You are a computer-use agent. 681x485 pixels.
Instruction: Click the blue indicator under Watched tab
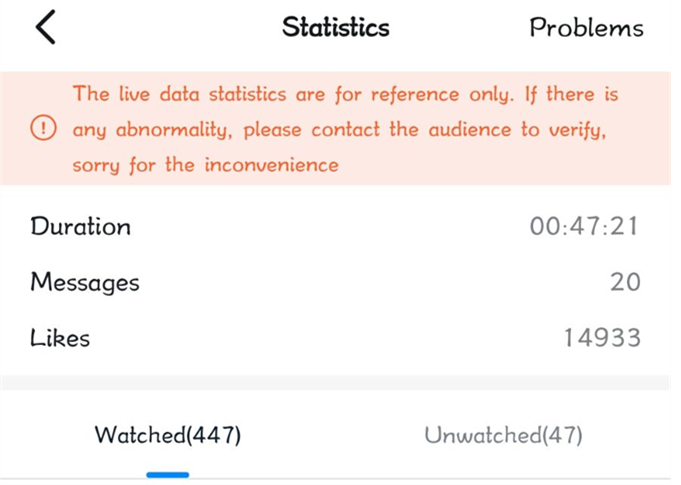(168, 474)
